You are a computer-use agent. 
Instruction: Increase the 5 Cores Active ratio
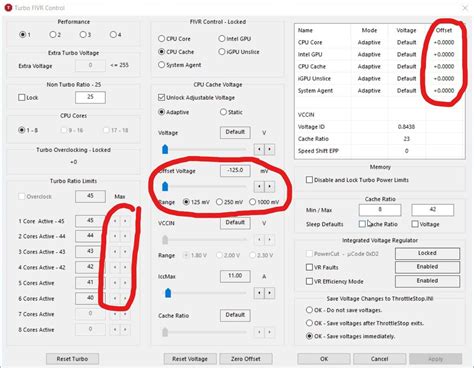point(125,283)
